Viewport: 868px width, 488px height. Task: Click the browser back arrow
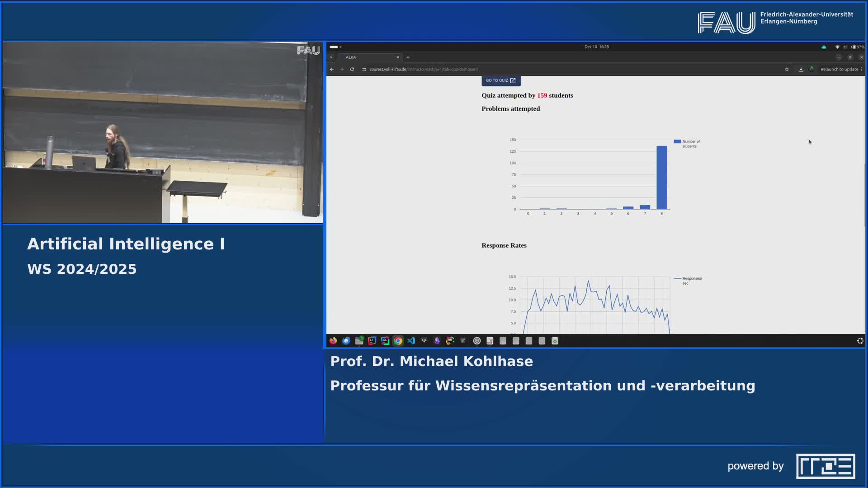pos(332,69)
